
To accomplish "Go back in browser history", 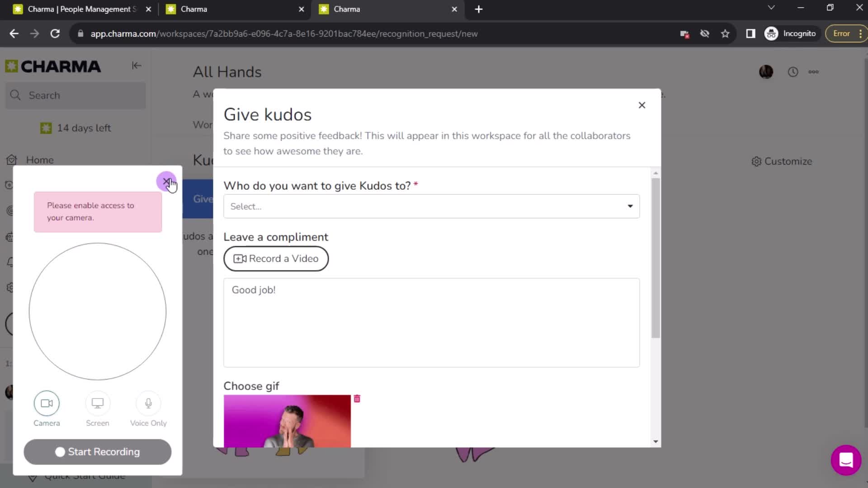I will coord(14,33).
